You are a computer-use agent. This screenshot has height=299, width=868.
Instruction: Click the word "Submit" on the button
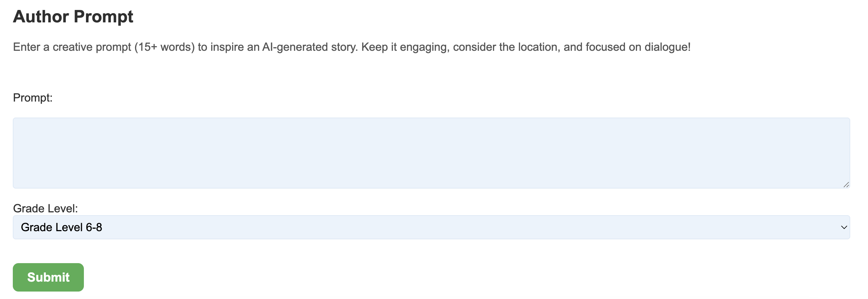tap(48, 277)
